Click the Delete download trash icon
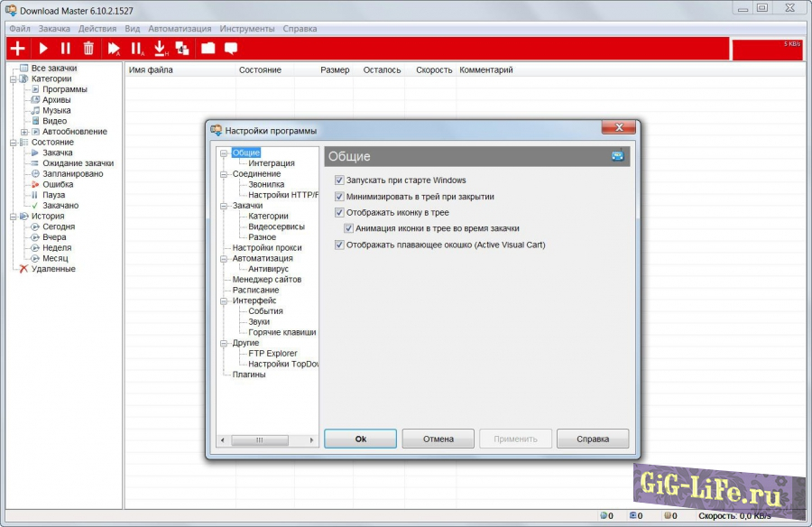The height and width of the screenshot is (527, 812). click(88, 49)
